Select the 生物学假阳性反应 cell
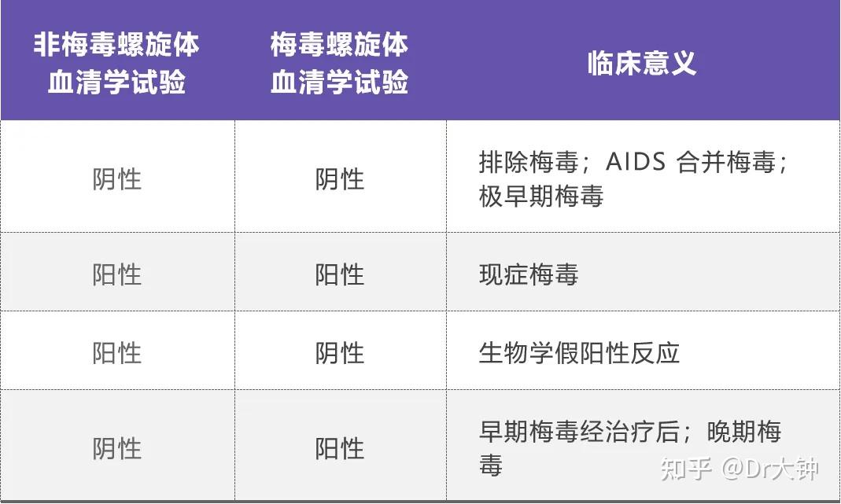The image size is (841, 504). click(579, 353)
